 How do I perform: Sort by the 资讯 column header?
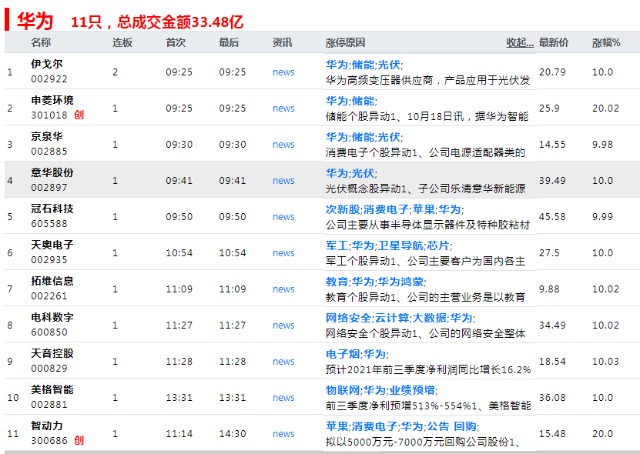click(x=282, y=42)
